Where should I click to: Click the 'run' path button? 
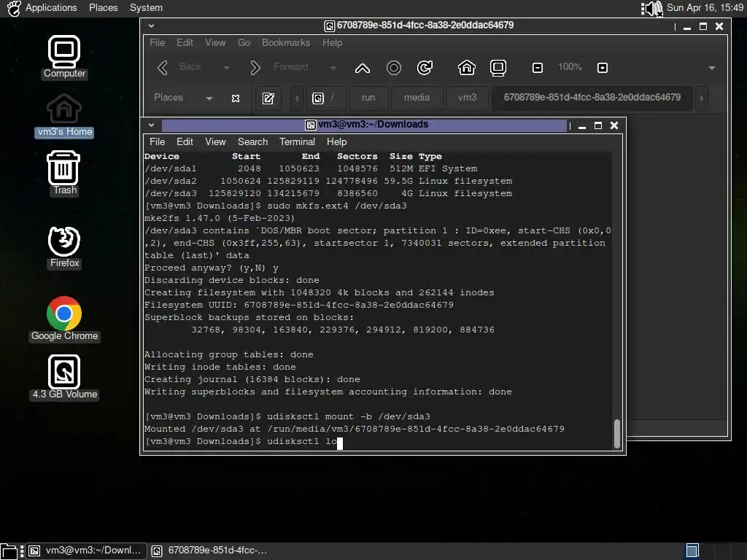[x=368, y=98]
